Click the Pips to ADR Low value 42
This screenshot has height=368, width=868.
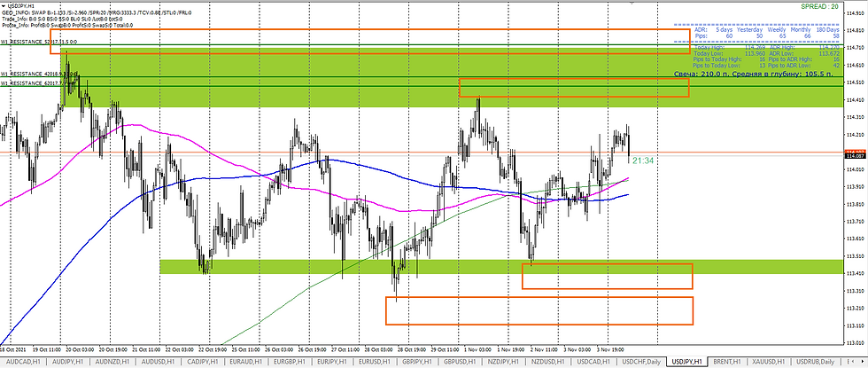(836, 65)
